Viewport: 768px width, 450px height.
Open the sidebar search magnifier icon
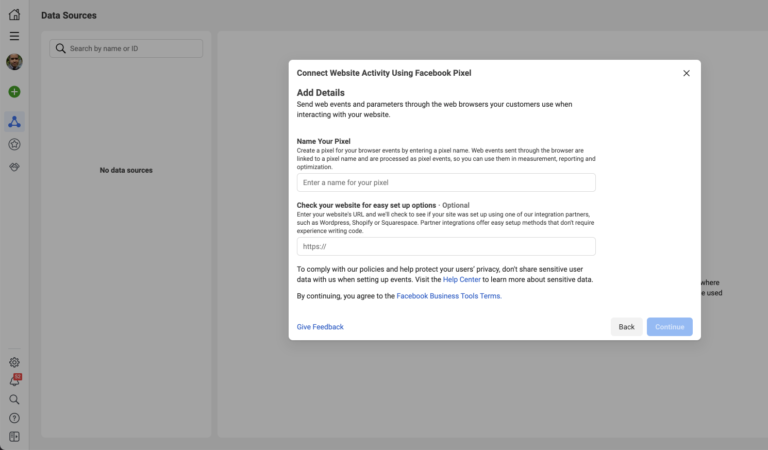coord(14,400)
